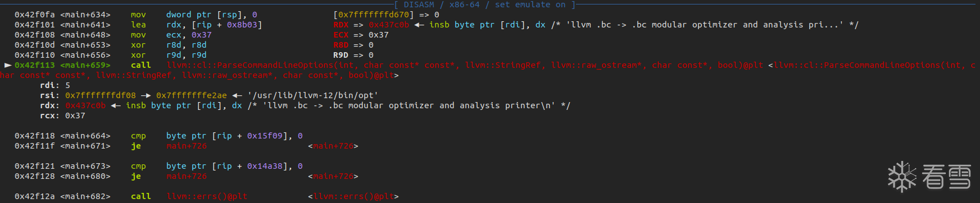Image resolution: width=980 pixels, height=203 pixels.
Task: Select the current address 0x42f113
Action: click(35, 65)
